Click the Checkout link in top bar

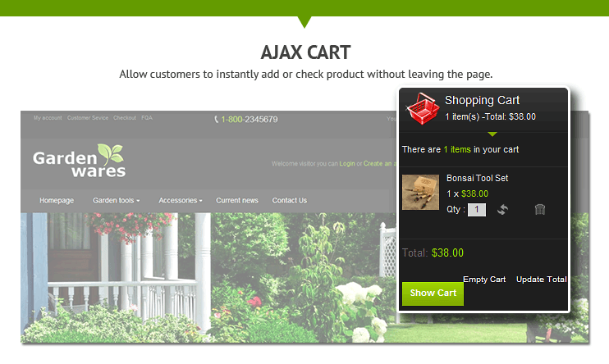click(125, 117)
